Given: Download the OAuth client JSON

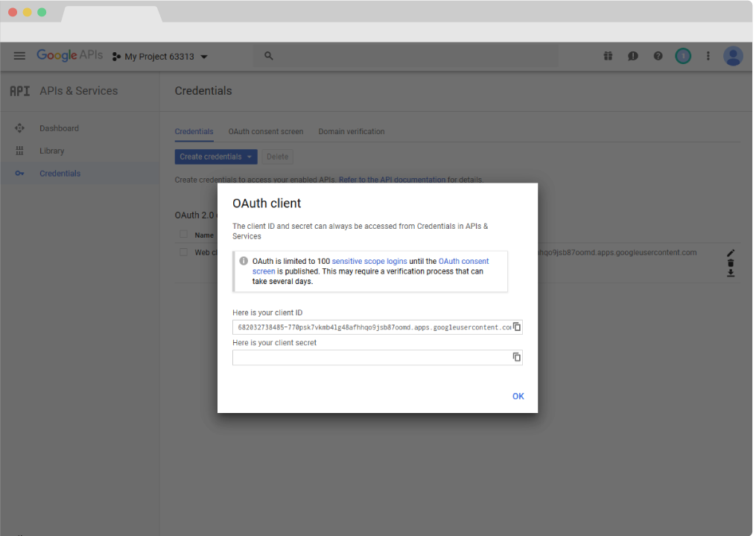Looking at the screenshot, I should [731, 273].
